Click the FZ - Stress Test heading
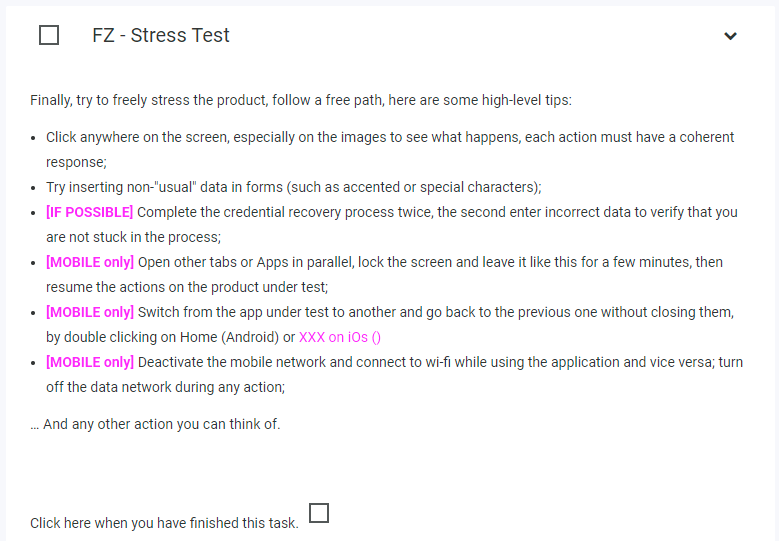Viewport: 779px width, 541px height. point(161,35)
